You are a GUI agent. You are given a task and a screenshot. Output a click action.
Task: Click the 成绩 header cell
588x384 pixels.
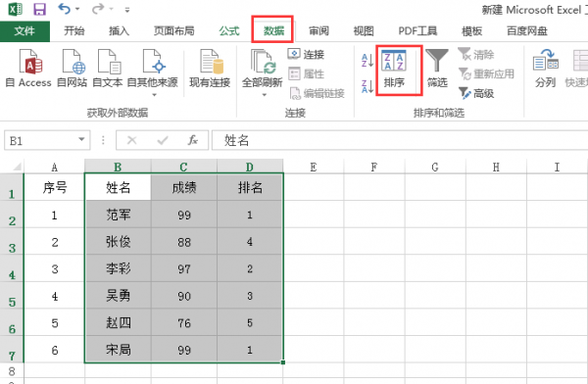[x=184, y=187]
